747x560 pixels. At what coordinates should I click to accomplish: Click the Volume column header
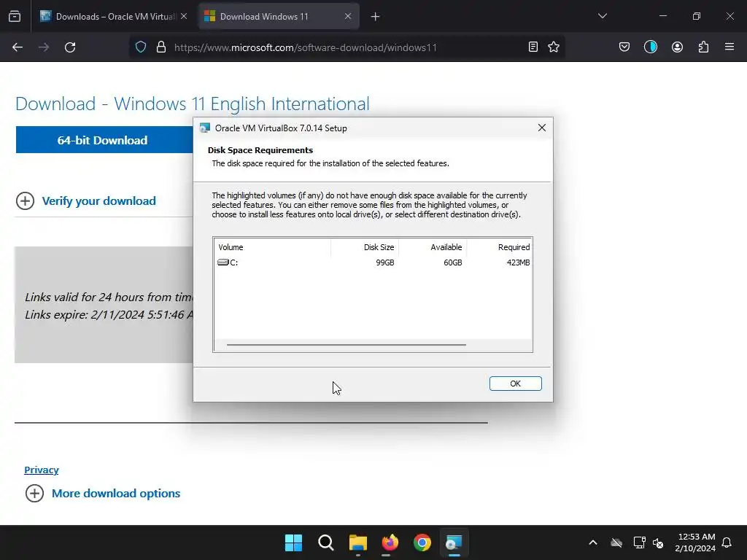pyautogui.click(x=273, y=247)
